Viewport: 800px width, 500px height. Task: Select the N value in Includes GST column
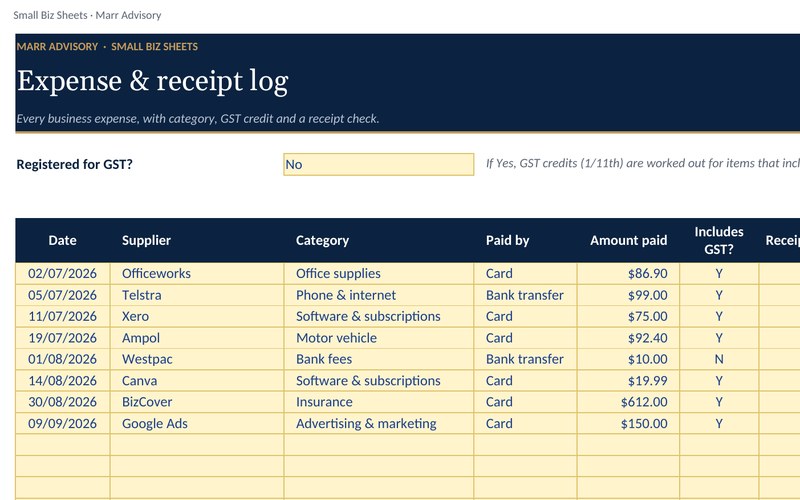(x=719, y=359)
